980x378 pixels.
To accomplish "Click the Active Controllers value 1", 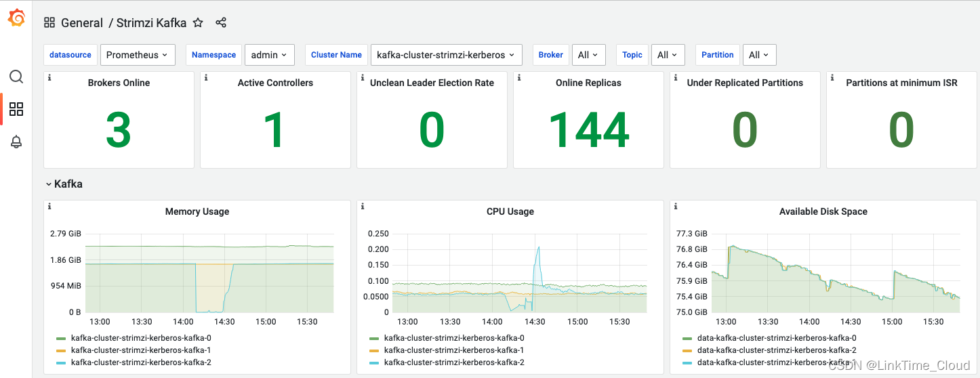I will coord(275,130).
